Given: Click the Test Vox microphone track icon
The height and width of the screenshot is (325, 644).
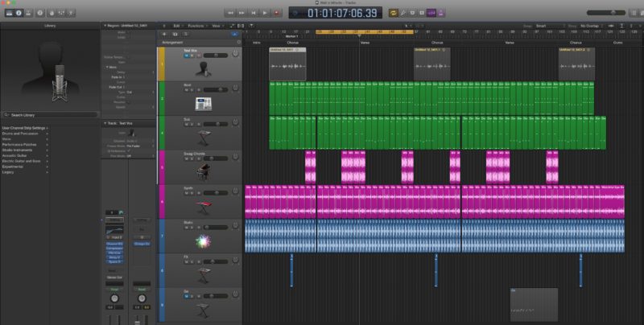Looking at the screenshot, I should (204, 69).
